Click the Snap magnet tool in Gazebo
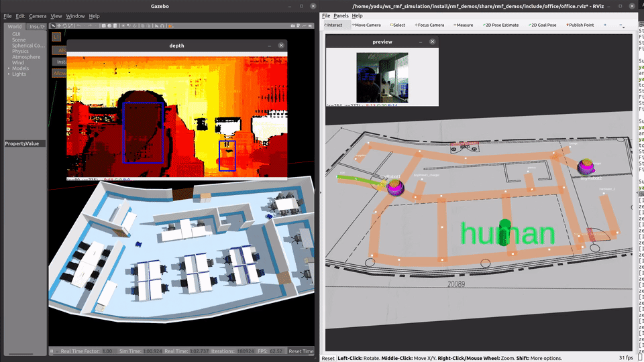This screenshot has width=644, height=362. coord(162,25)
